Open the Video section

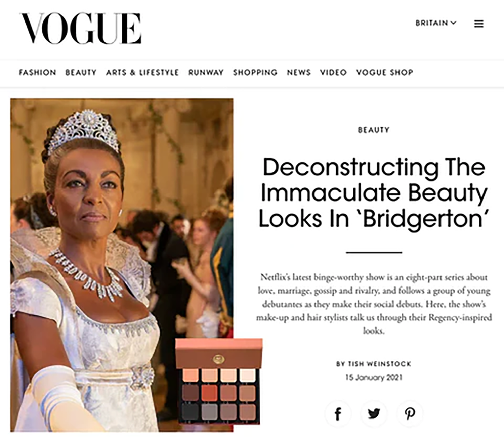click(x=333, y=72)
